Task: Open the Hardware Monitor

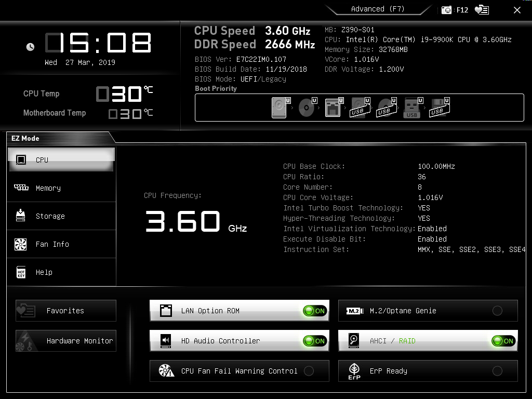Action: point(65,341)
